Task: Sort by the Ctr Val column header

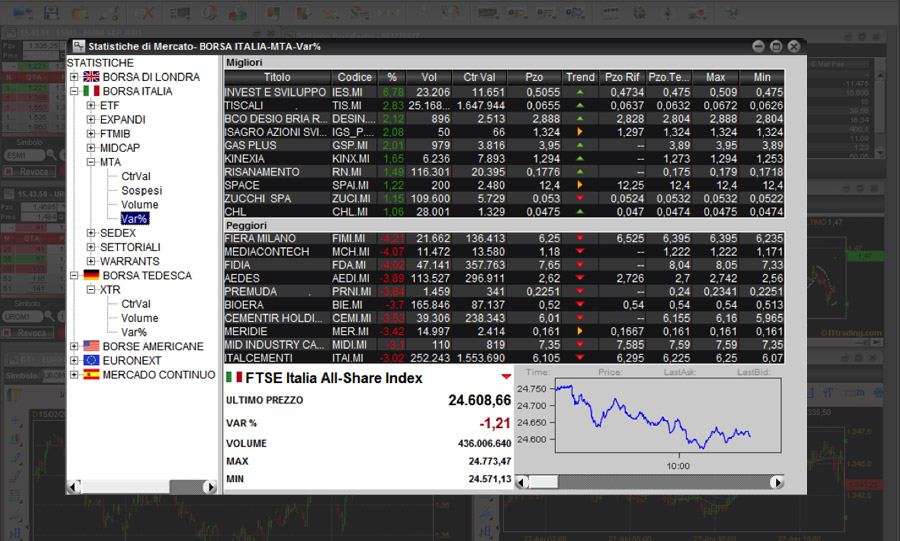Action: (479, 77)
